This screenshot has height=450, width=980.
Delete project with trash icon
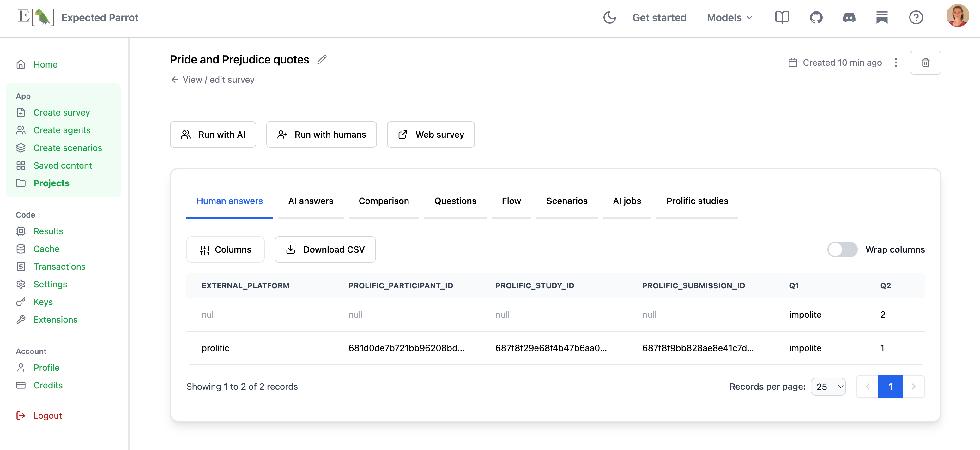pyautogui.click(x=925, y=63)
